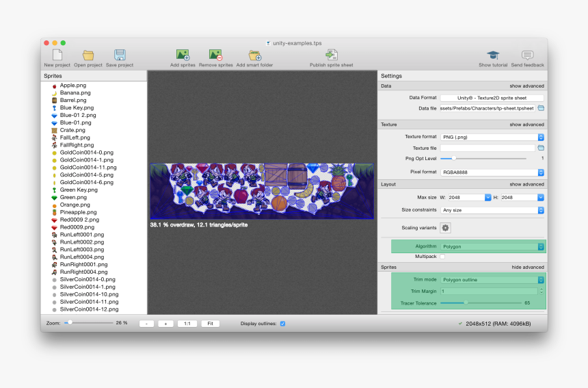
Task: Select the Orange.png sprite
Action: pyautogui.click(x=75, y=205)
